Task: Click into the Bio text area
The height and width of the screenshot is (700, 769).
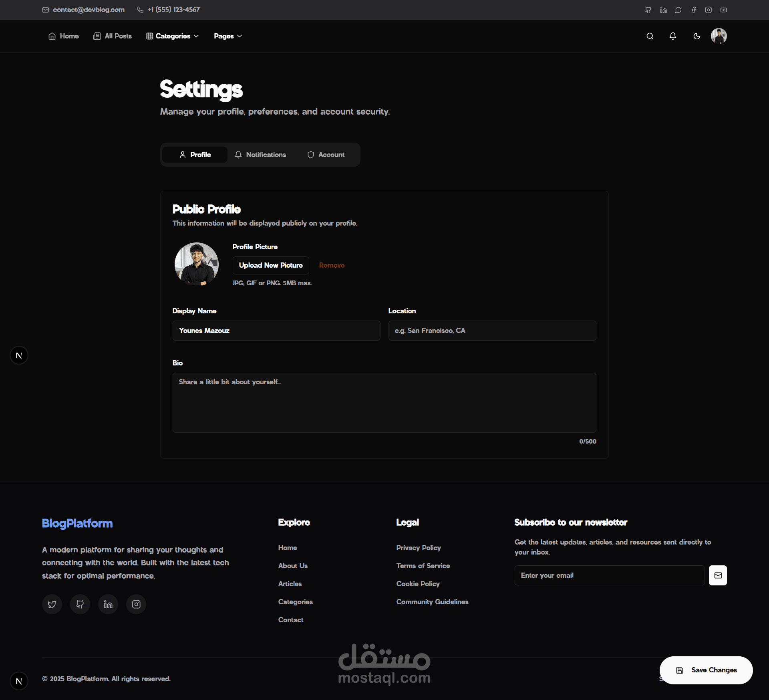Action: tap(384, 403)
